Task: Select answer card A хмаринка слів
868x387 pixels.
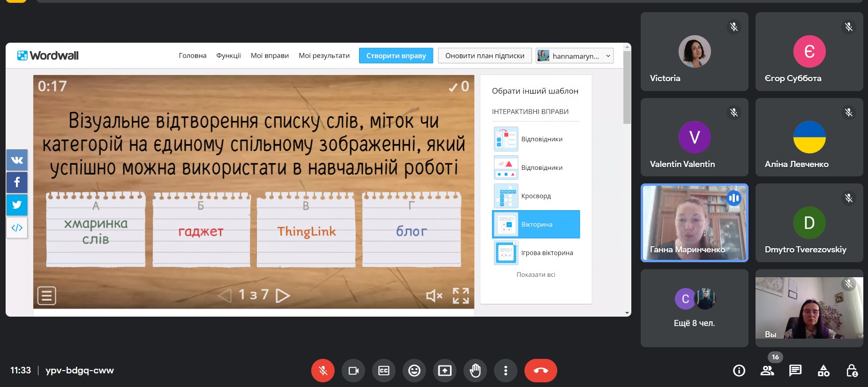Action: 96,229
